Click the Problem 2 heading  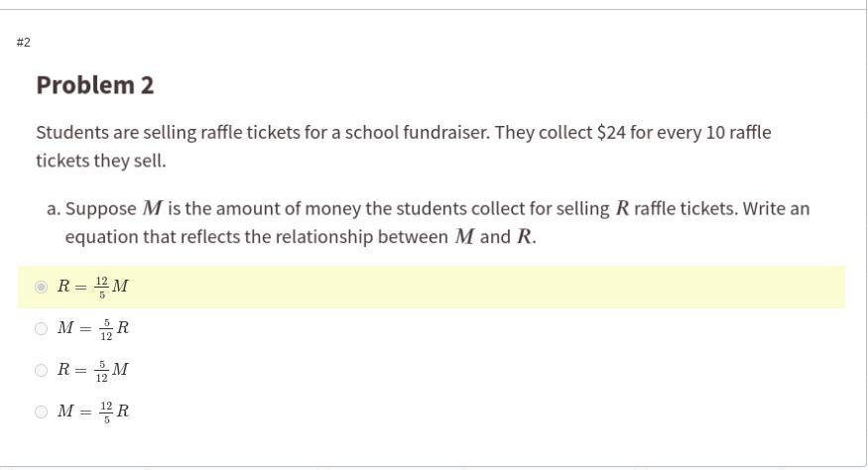point(95,85)
